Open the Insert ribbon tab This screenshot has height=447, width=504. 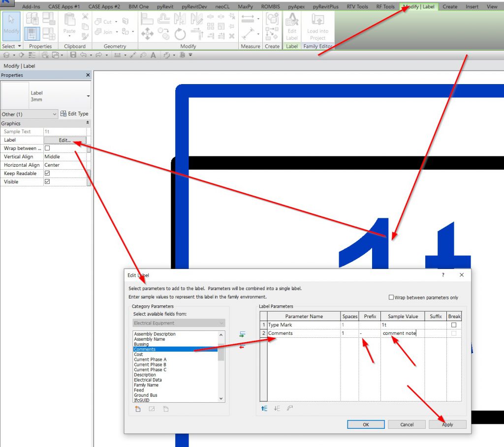pos(472,7)
